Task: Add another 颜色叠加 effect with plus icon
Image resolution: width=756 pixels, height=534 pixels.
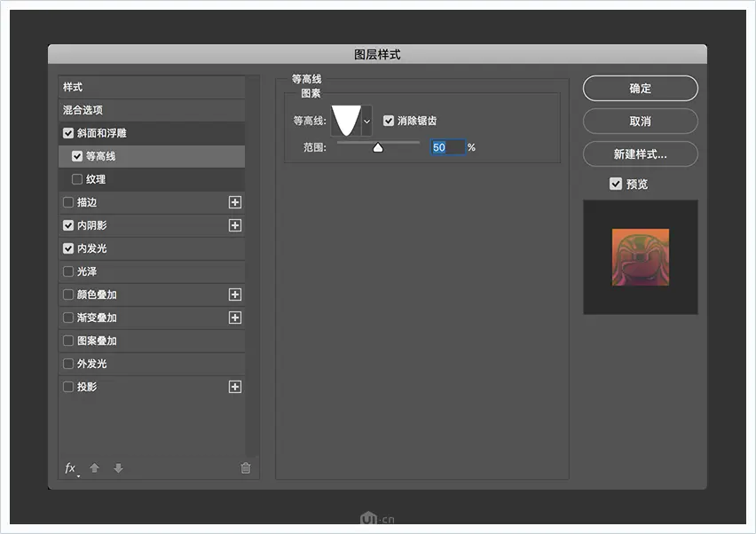Action: [235, 294]
